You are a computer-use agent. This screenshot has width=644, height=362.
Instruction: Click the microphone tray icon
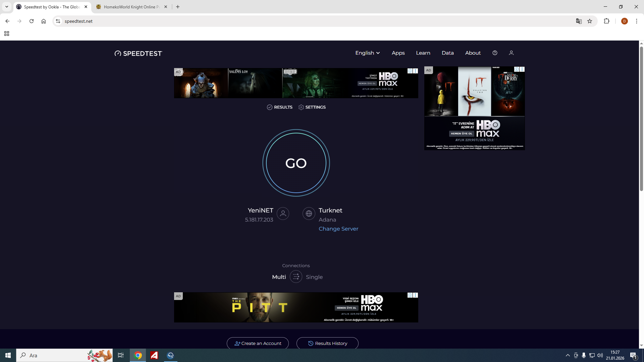point(584,355)
